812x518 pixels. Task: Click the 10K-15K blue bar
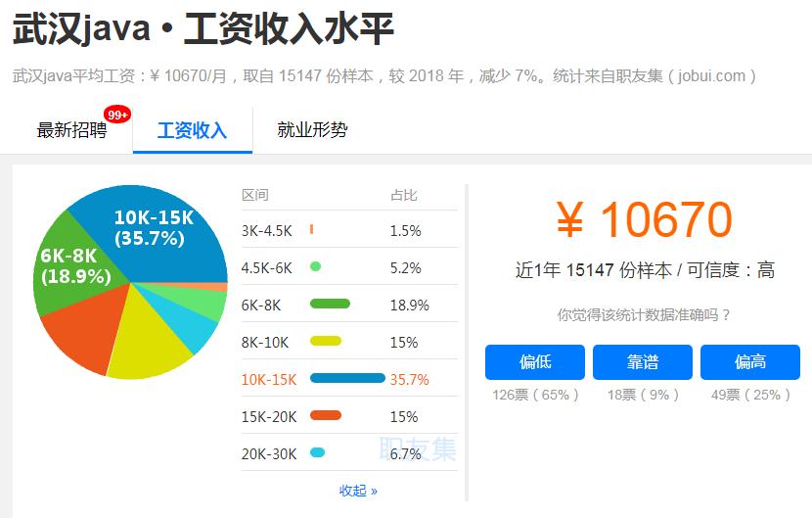[347, 378]
